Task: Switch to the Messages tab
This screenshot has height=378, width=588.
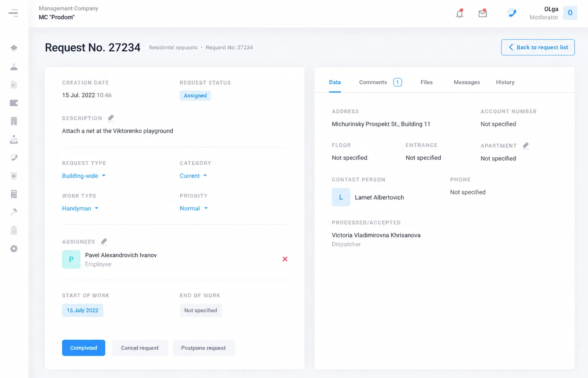Action: point(467,82)
